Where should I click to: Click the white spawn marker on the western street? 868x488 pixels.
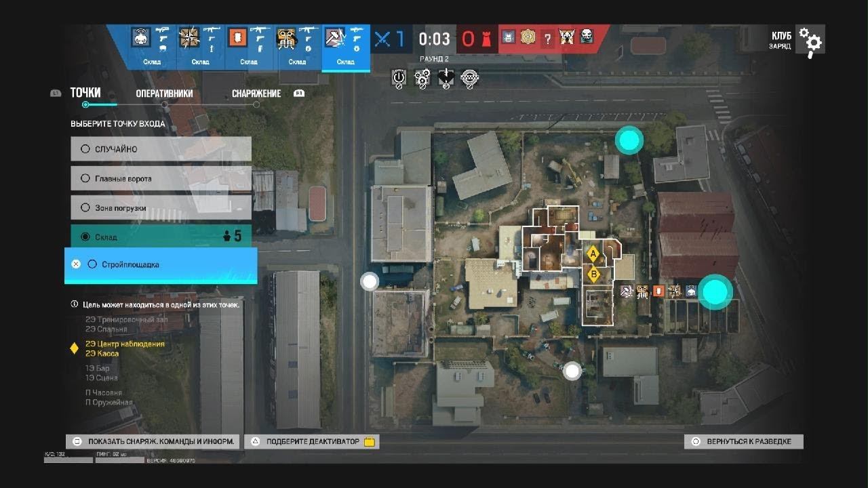[370, 281]
